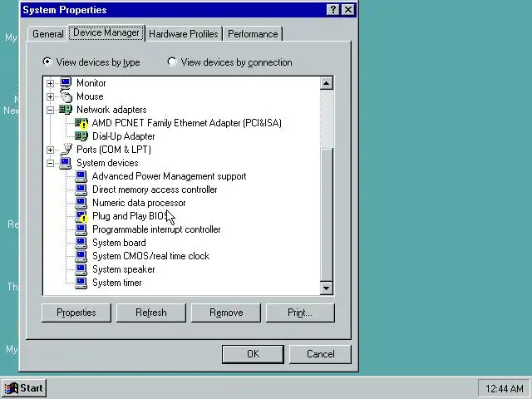
Task: Click the device list scroll down arrow
Action: tap(327, 288)
